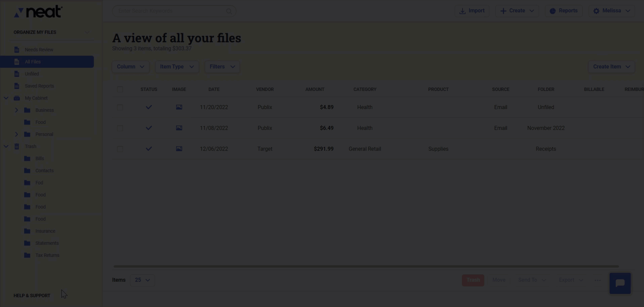Screen dimensions: 644x307
Task: Click the Bills folder icon in Trash
Action: pyautogui.click(x=28, y=159)
